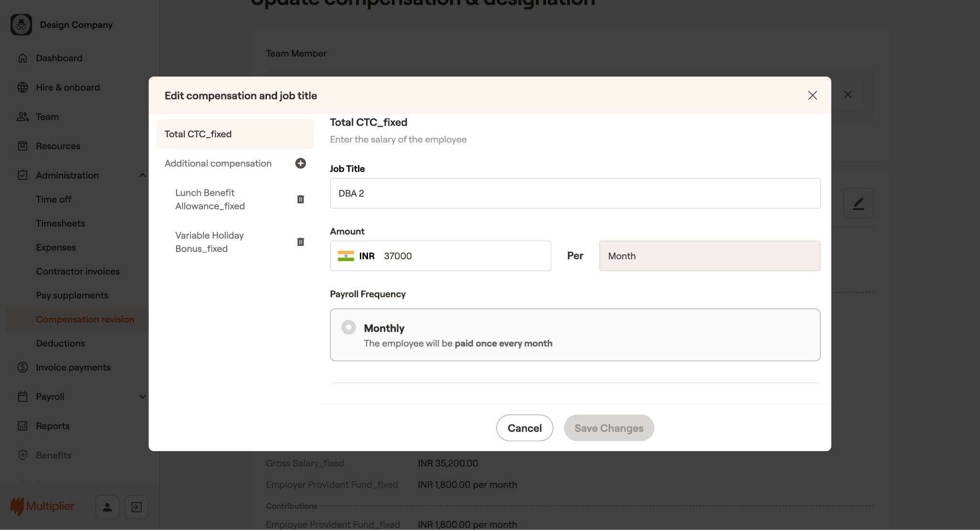Image resolution: width=980 pixels, height=530 pixels.
Task: Click the user profile icon at the bottom
Action: click(107, 507)
